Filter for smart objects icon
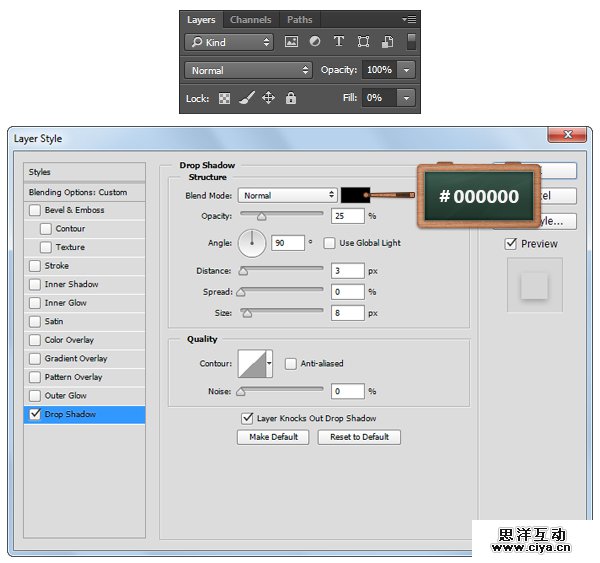600x563 pixels. click(x=387, y=42)
